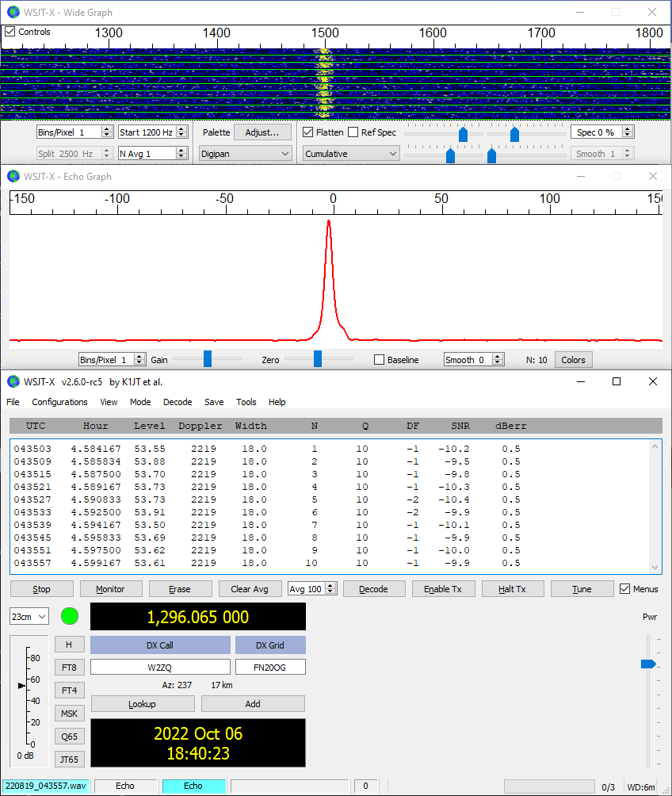Open the Digipan palette dropdown
The image size is (672, 796).
click(245, 154)
